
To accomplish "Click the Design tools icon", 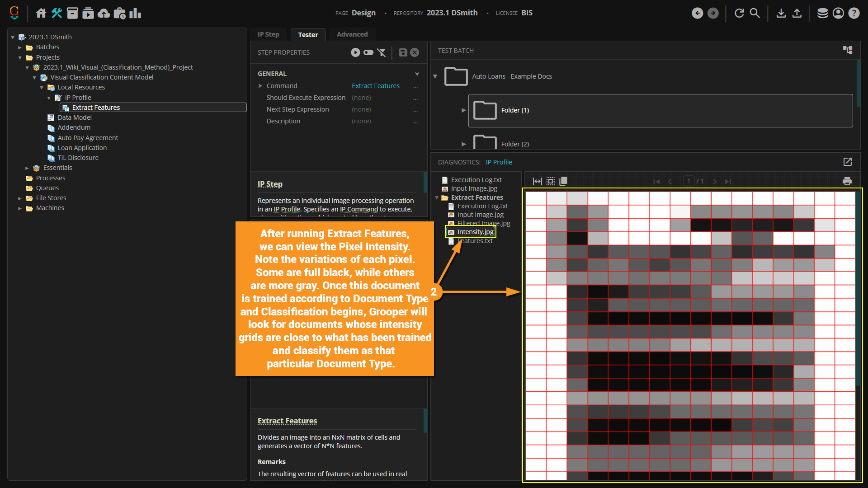I will click(57, 13).
